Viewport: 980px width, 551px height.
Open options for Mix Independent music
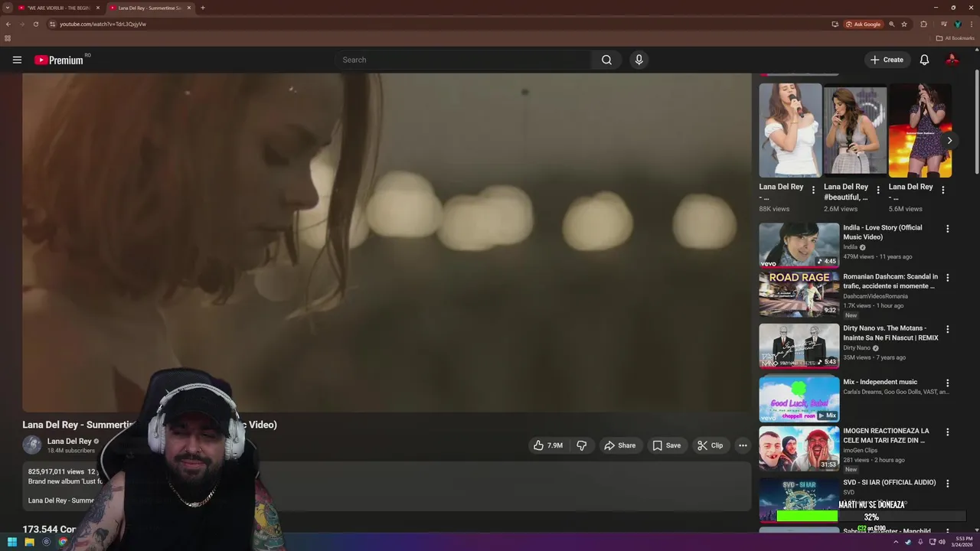tap(947, 383)
